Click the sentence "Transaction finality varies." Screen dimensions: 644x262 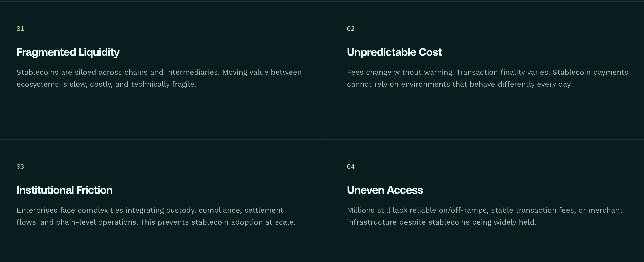[x=503, y=72]
